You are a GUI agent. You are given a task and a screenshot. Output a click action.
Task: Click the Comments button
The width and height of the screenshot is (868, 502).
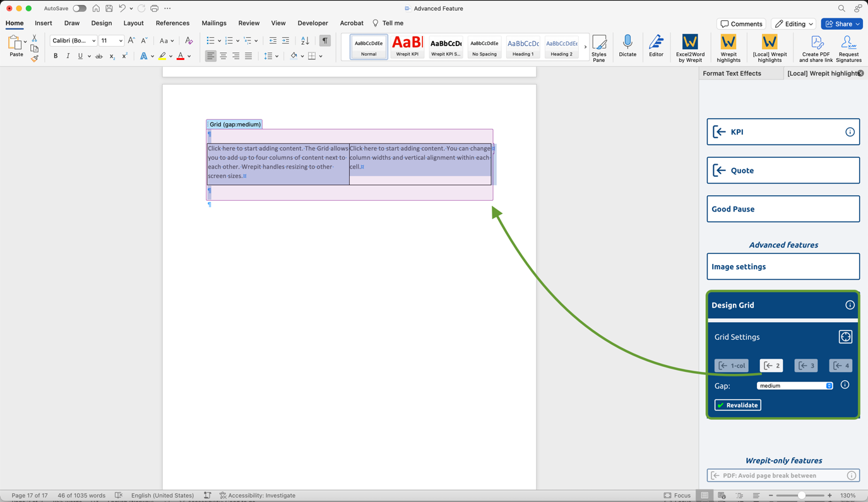tap(742, 24)
